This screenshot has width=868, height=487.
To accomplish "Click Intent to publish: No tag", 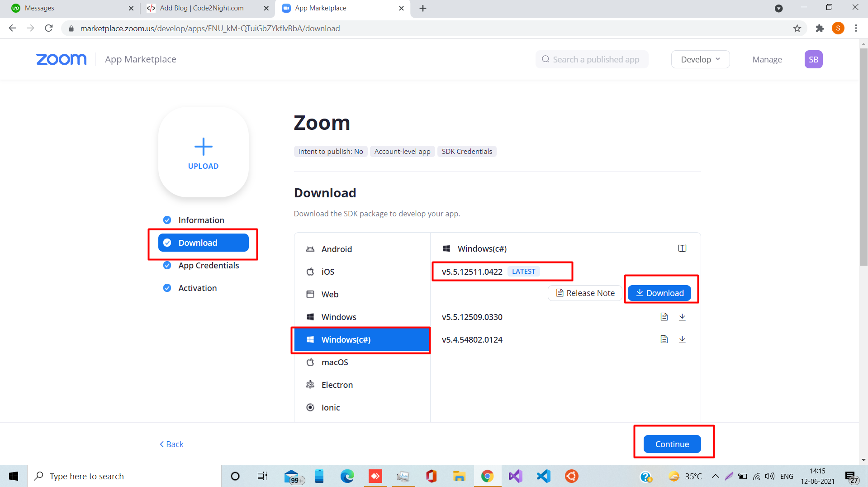I will [x=330, y=151].
